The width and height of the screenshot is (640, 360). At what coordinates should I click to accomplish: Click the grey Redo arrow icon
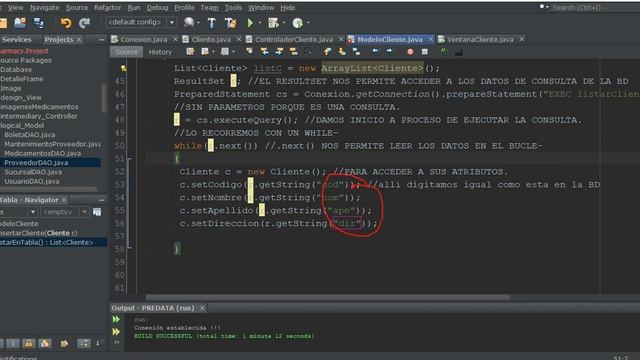click(84, 23)
